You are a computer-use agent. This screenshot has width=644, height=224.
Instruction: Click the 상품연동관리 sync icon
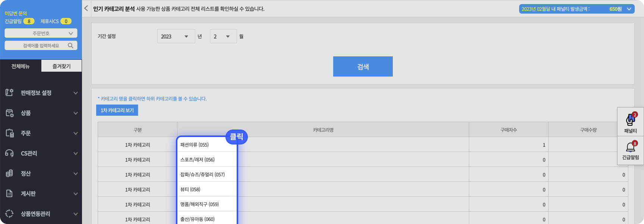point(9,214)
